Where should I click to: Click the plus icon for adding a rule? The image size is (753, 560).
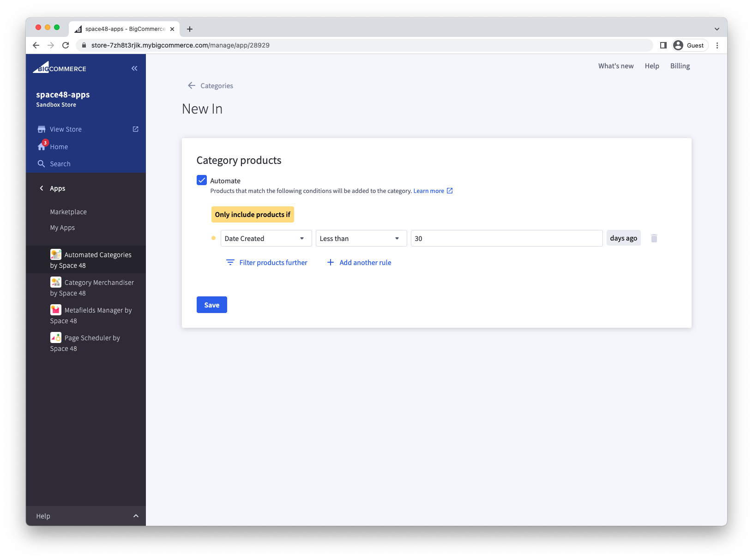[331, 262]
